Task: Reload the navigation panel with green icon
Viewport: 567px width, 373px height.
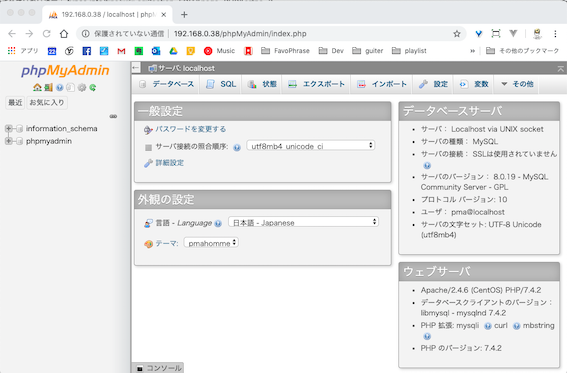Action: click(93, 87)
